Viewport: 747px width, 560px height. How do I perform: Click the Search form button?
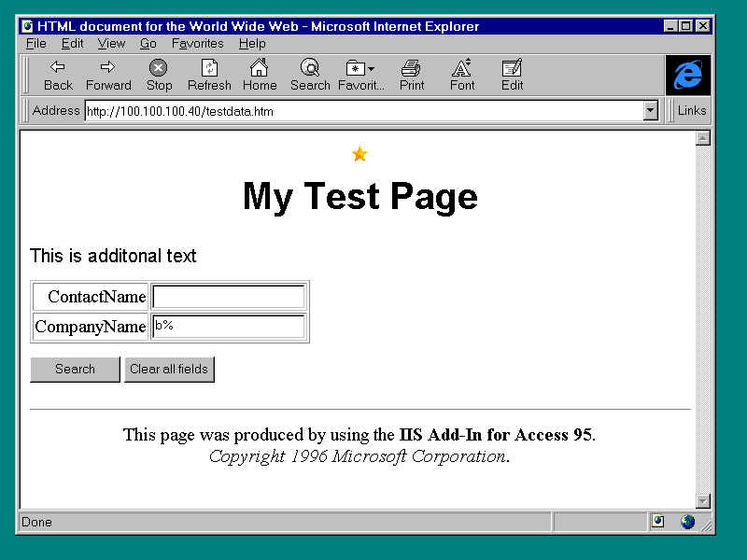[x=75, y=369]
